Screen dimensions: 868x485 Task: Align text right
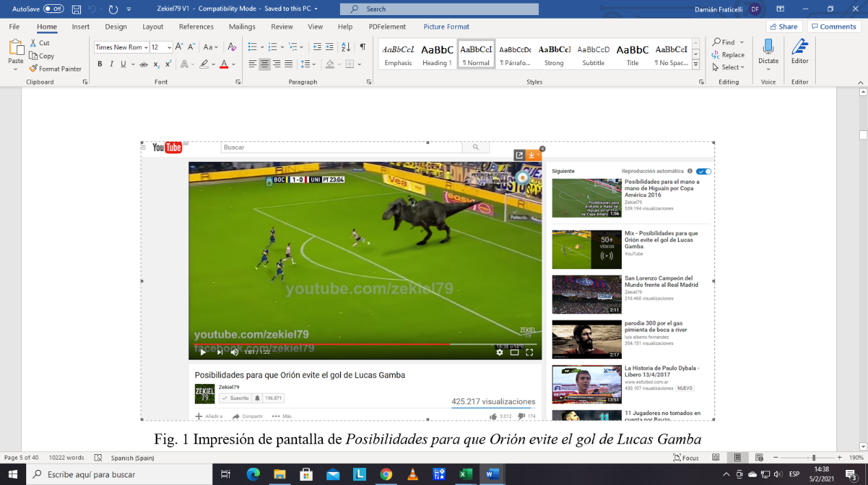tap(276, 64)
